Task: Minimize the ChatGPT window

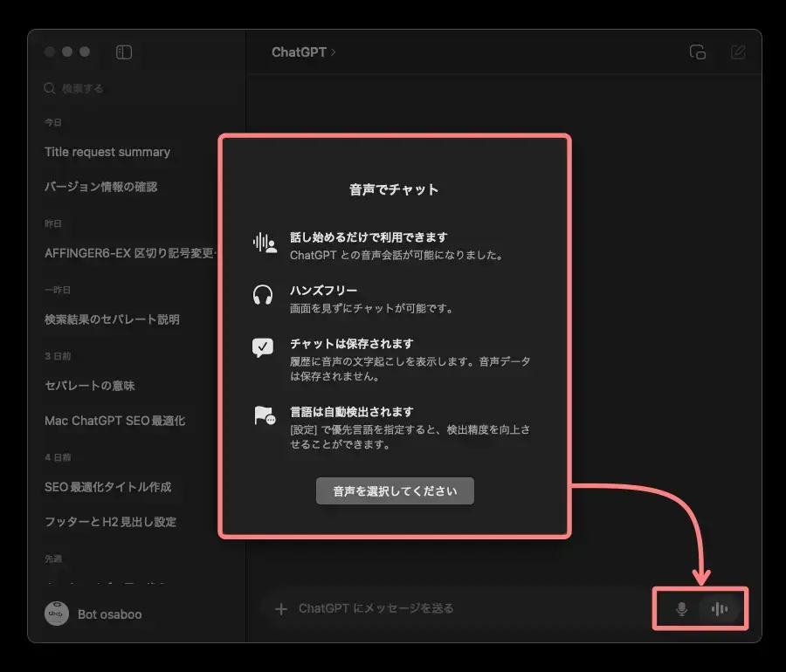Action: pyautogui.click(x=67, y=51)
